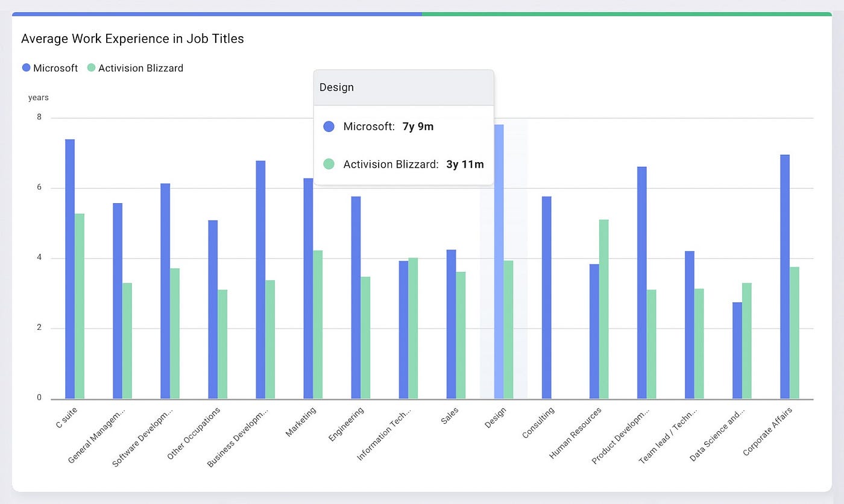Click the green Software Development bar
Image resolution: width=844 pixels, height=504 pixels.
coord(175,333)
